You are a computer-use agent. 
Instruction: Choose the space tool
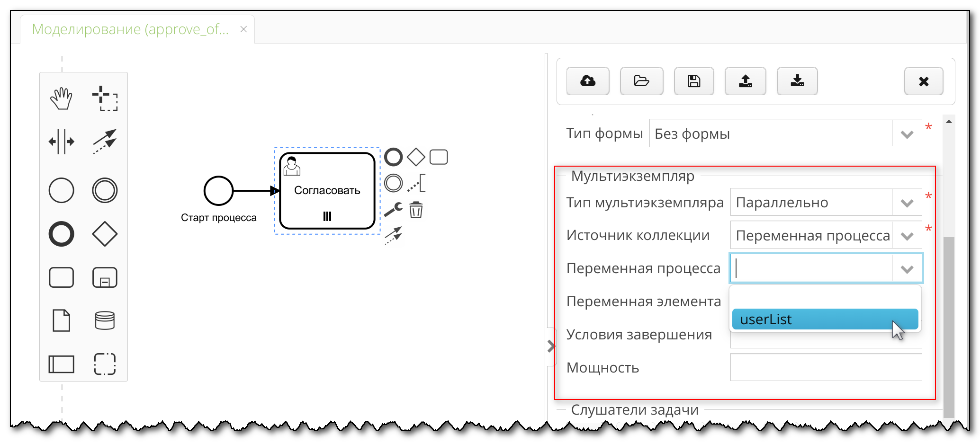tap(62, 141)
